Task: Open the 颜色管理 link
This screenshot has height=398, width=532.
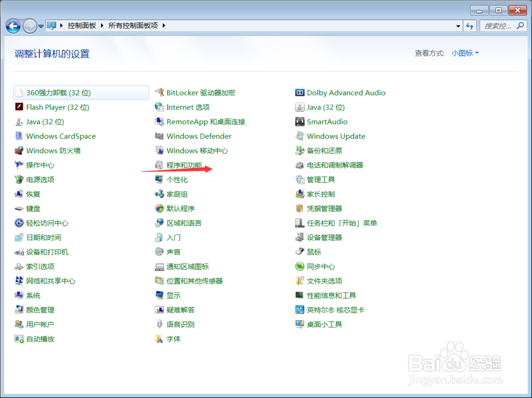Action: coord(40,310)
